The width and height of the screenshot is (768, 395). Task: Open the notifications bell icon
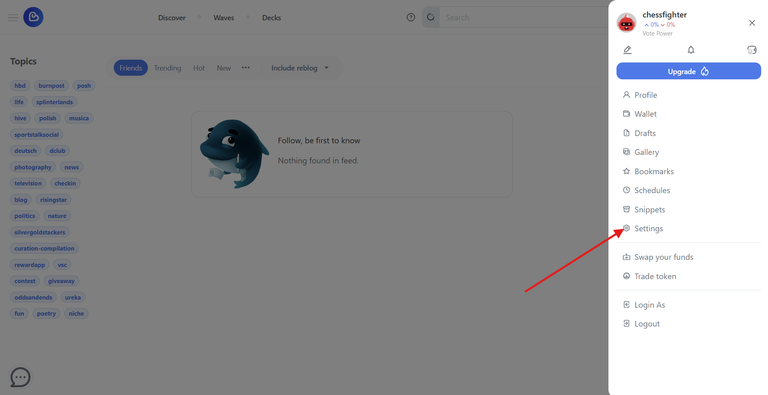coord(691,50)
